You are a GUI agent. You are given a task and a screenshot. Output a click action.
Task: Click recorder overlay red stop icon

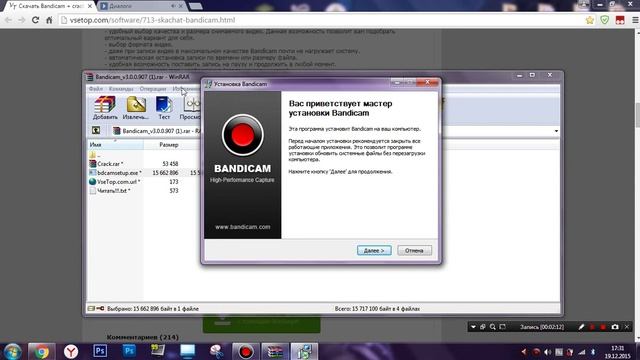point(603,327)
